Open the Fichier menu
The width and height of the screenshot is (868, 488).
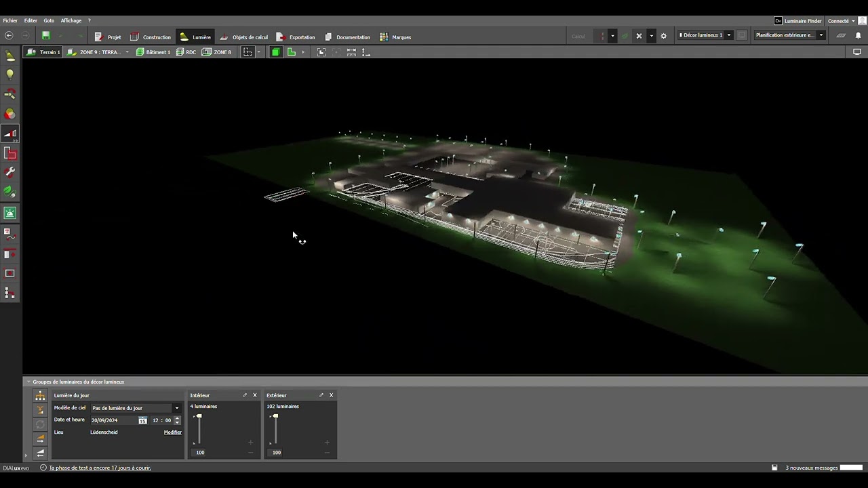tap(10, 21)
